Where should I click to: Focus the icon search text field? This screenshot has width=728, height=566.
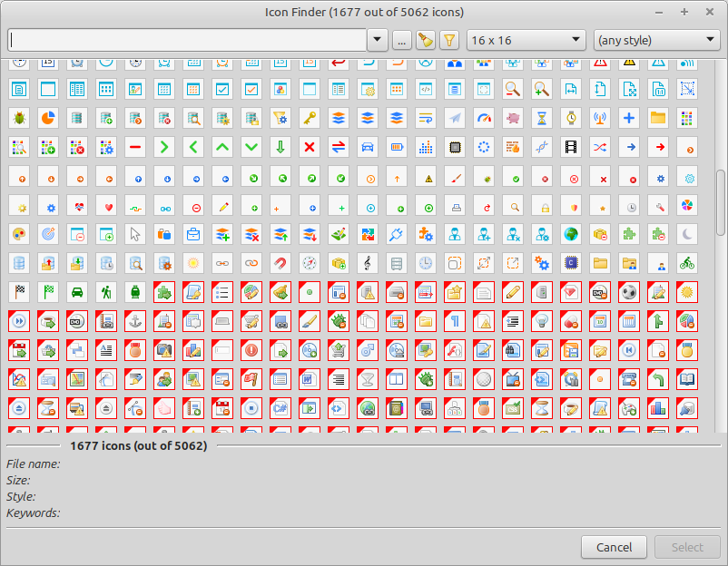(187, 40)
